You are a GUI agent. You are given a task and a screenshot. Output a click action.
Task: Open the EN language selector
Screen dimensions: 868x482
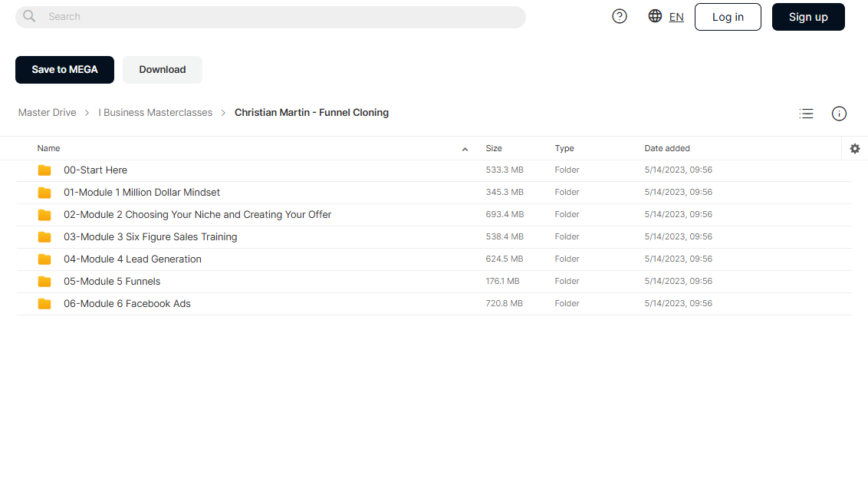click(x=676, y=17)
